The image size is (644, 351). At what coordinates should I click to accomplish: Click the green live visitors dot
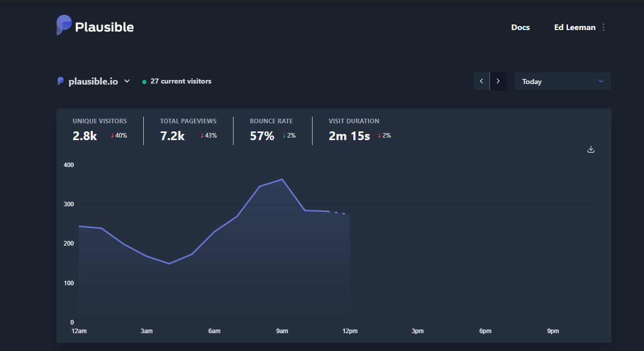coord(144,82)
